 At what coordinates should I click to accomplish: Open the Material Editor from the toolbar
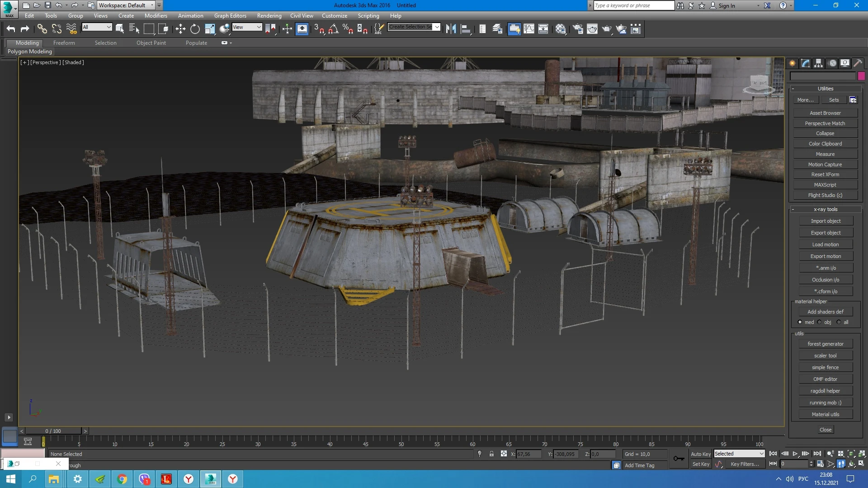coord(561,29)
